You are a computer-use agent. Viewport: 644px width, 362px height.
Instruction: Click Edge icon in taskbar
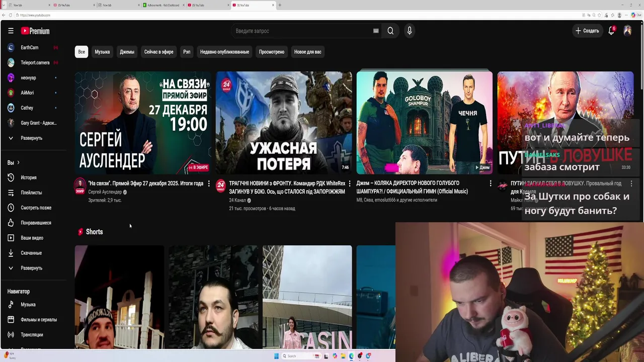351,356
